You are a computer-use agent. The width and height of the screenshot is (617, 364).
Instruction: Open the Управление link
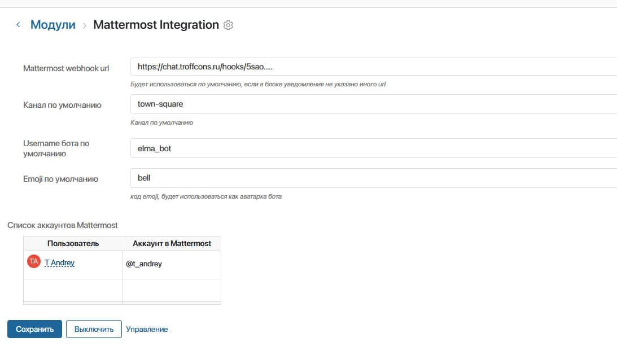click(x=147, y=329)
